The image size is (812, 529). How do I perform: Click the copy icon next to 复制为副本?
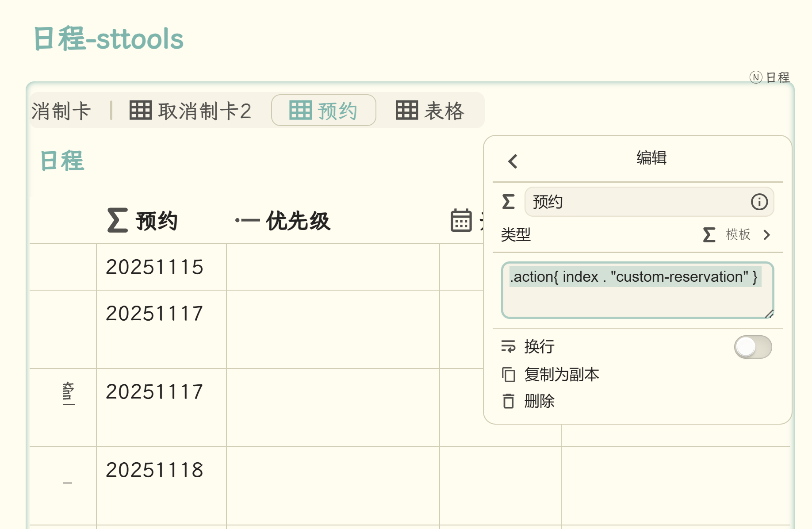[509, 375]
